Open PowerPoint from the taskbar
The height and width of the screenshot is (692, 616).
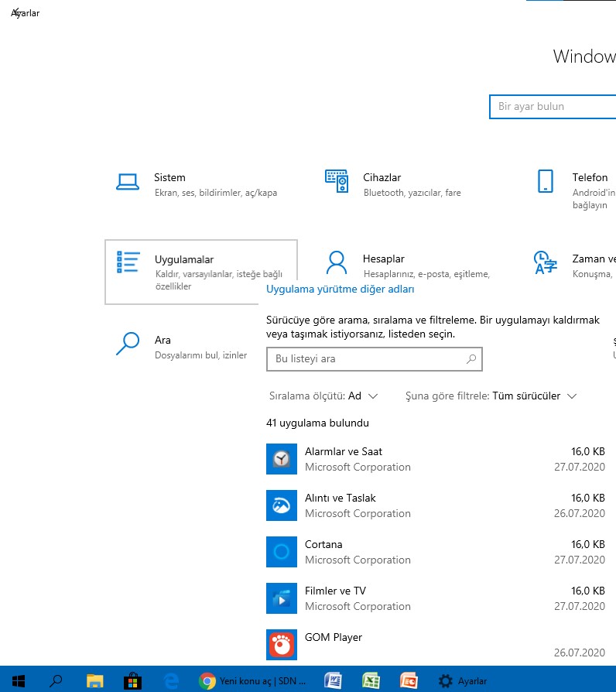(x=409, y=681)
